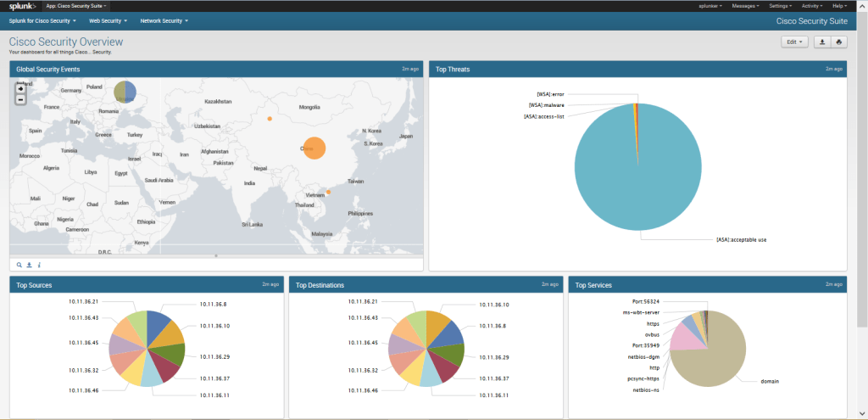Click the small orange dot near Mongolia
The width and height of the screenshot is (868, 420).
click(270, 119)
